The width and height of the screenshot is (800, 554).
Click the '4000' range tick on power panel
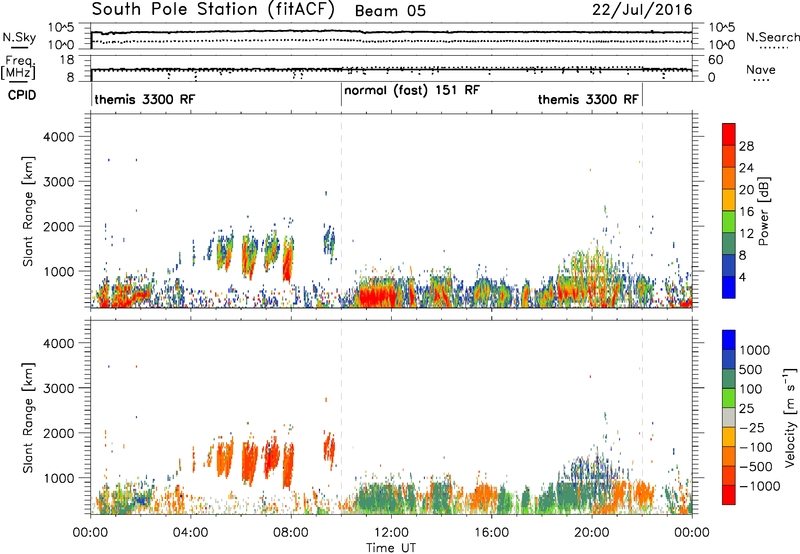pyautogui.click(x=58, y=137)
